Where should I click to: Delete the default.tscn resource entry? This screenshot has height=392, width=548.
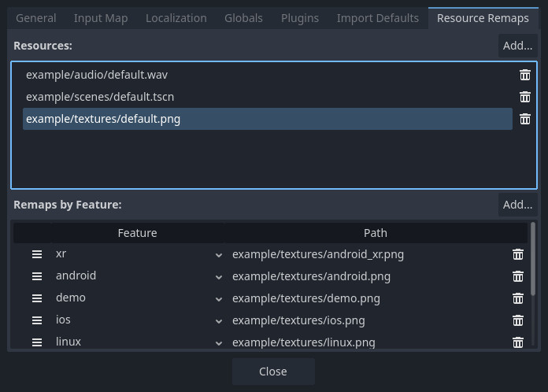click(525, 97)
